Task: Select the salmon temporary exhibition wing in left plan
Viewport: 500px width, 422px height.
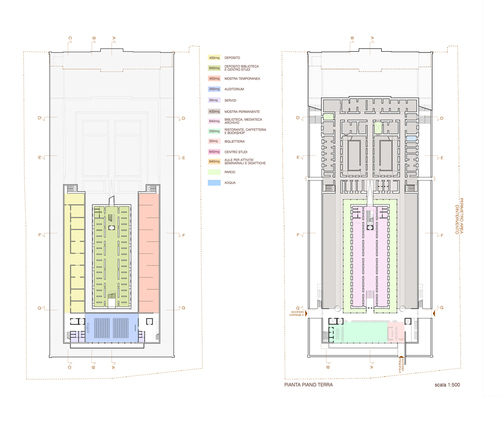Action: coord(149,253)
